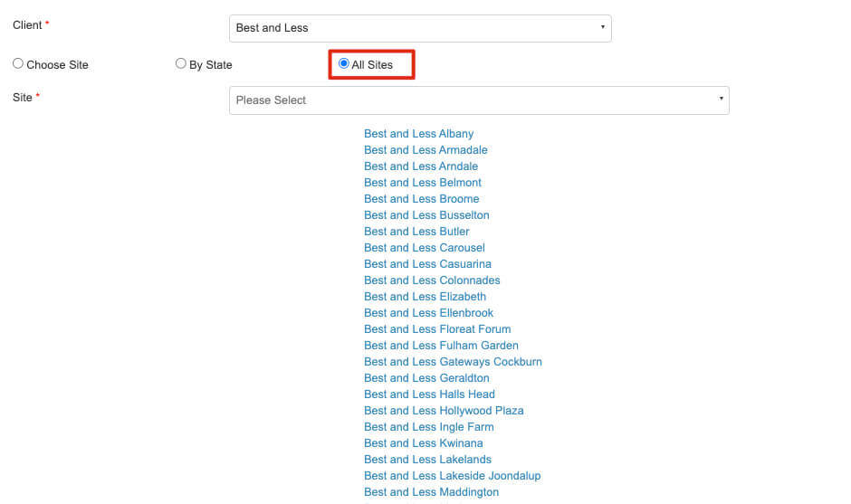Select Best and Less Colonnades link
Image resolution: width=851 pixels, height=504 pixels.
[432, 280]
